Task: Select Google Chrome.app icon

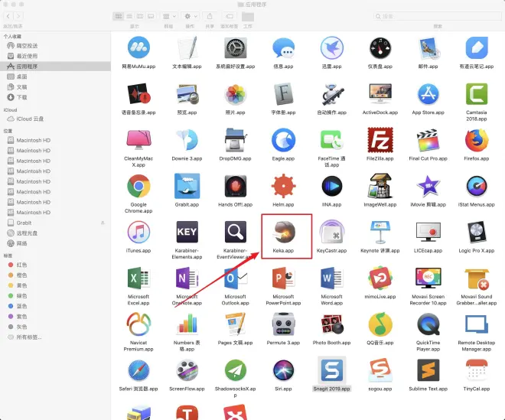Action: [138, 186]
